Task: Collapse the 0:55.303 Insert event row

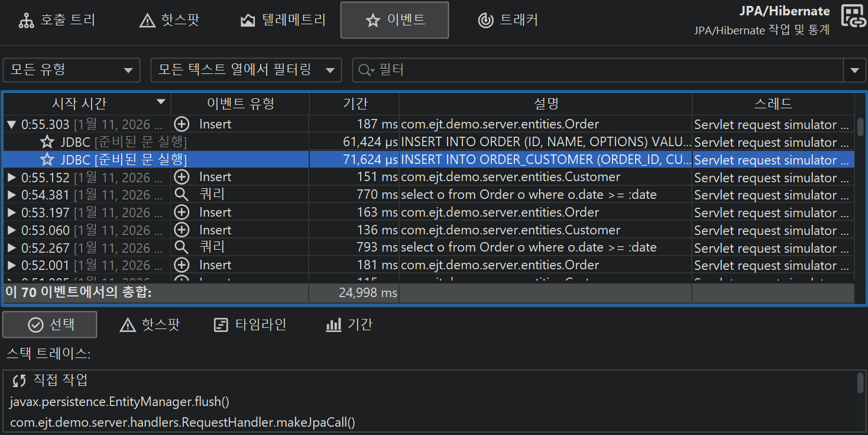Action: (11, 125)
